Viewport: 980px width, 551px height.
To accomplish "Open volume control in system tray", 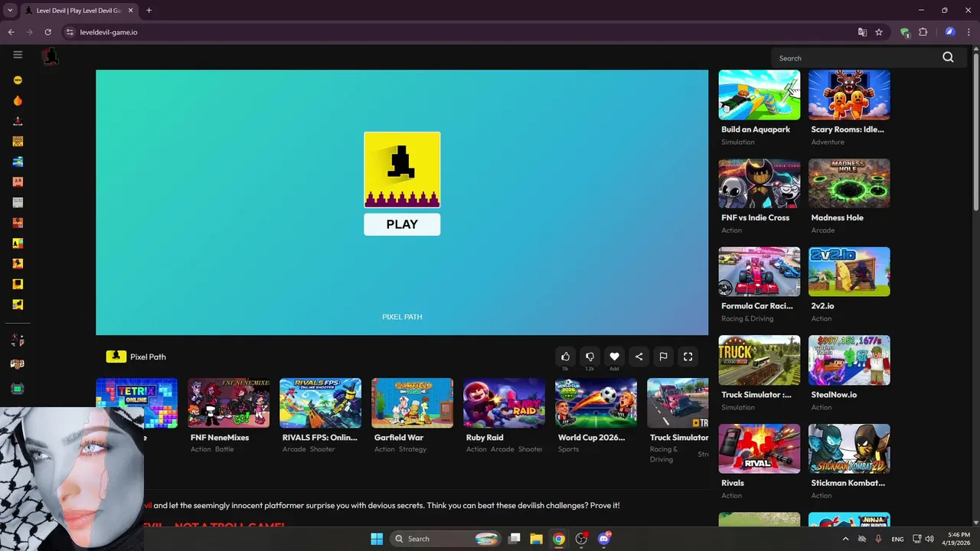I will 929,539.
